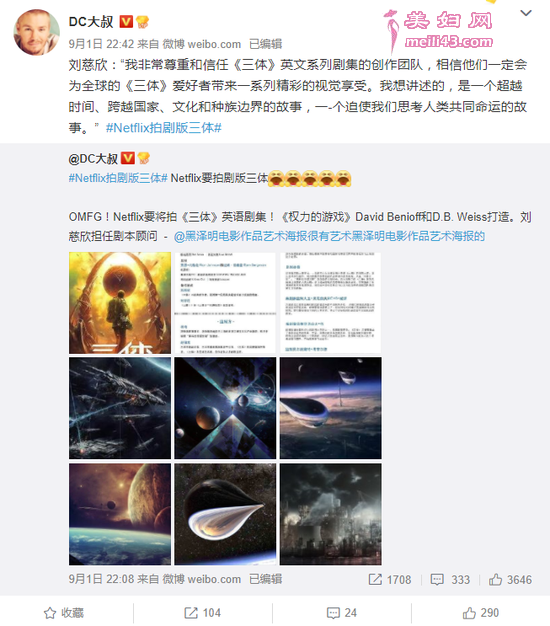Like original post thumbs-up 3646
Image resolution: width=550 pixels, height=626 pixels.
[x=510, y=579]
